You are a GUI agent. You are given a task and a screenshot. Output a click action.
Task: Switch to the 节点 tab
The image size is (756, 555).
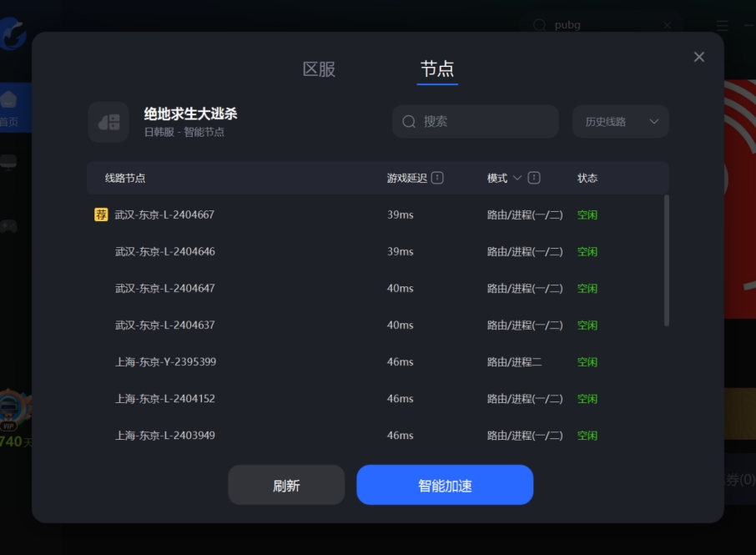pos(437,69)
